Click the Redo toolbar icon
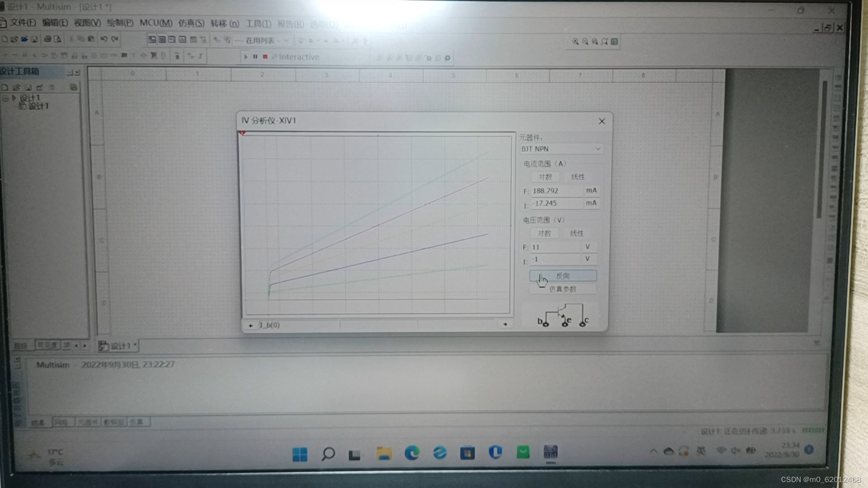The width and height of the screenshot is (868, 488). (x=115, y=39)
